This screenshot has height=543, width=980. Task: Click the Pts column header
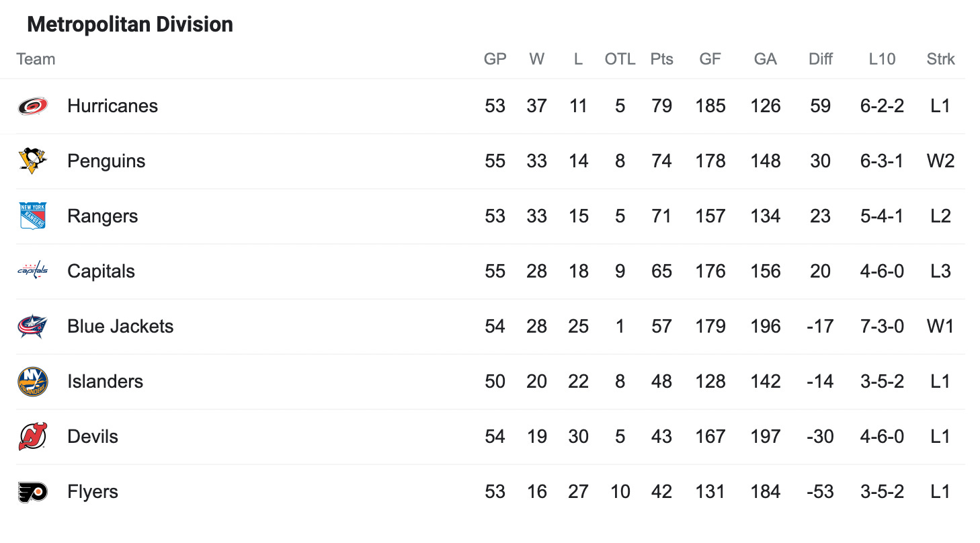click(661, 59)
